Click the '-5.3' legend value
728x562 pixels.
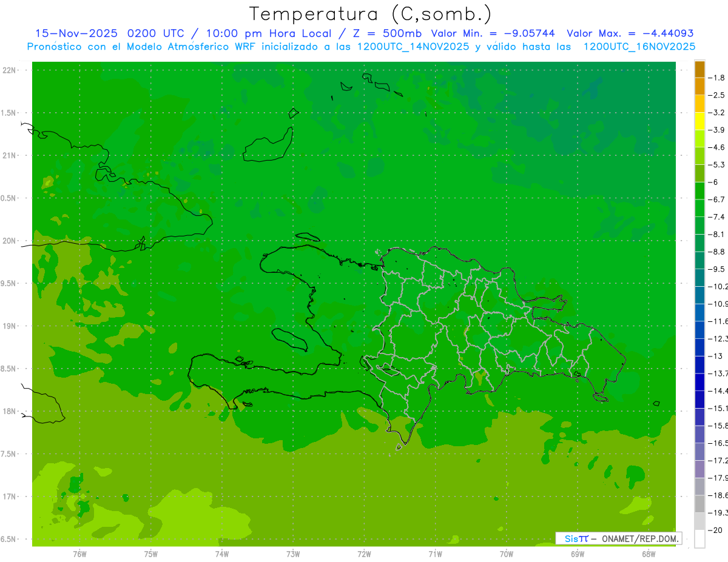click(718, 164)
